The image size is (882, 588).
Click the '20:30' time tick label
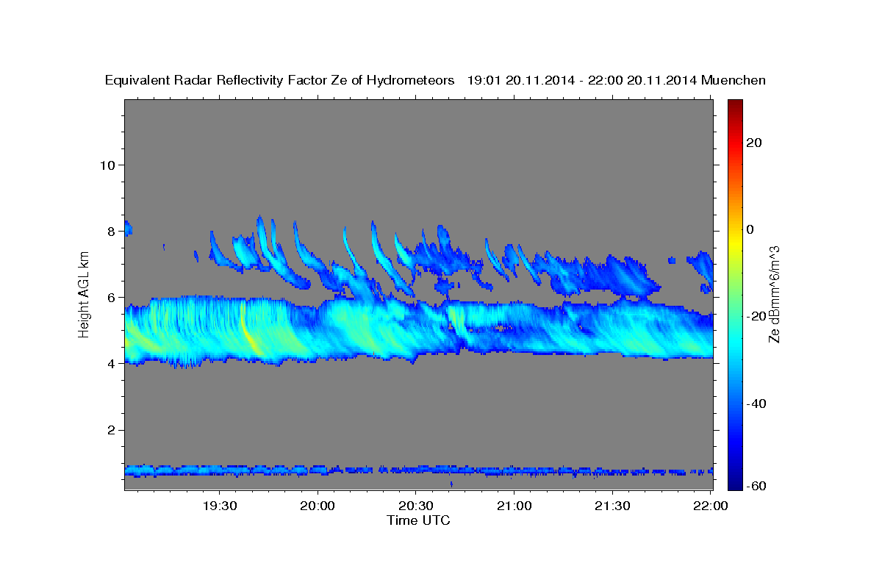[416, 506]
